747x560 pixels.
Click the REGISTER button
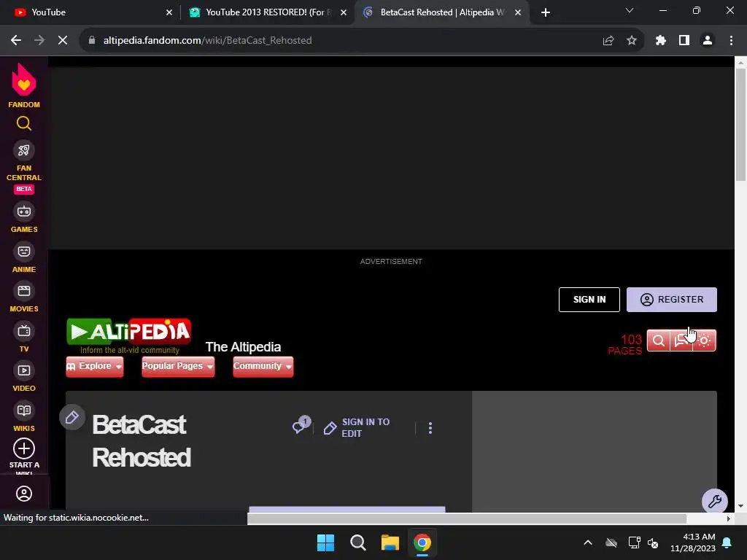tap(672, 300)
